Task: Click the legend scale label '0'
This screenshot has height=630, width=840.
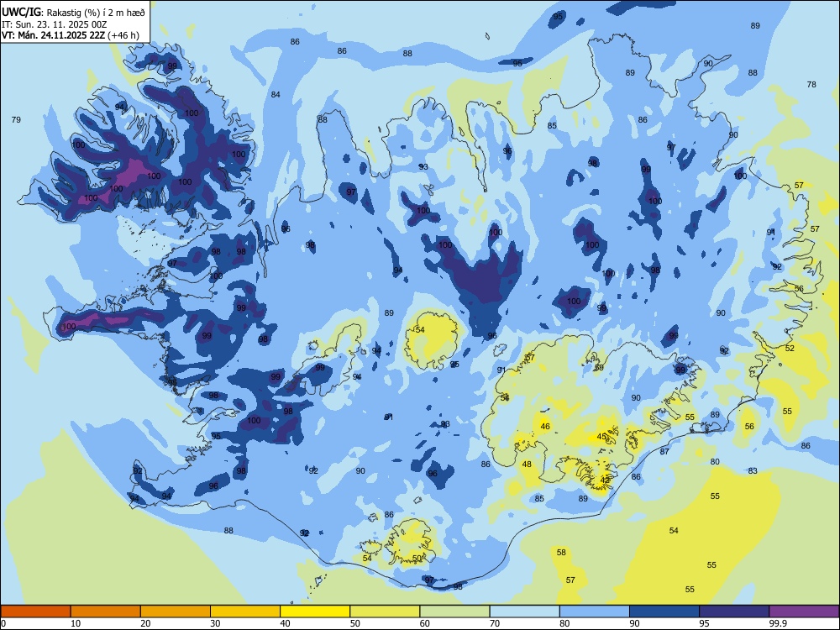Action: [x=3, y=623]
